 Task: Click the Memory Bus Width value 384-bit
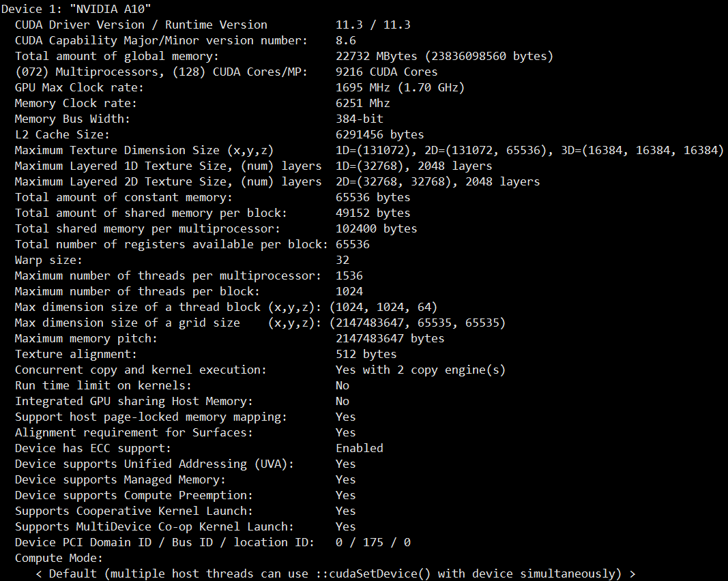[359, 119]
